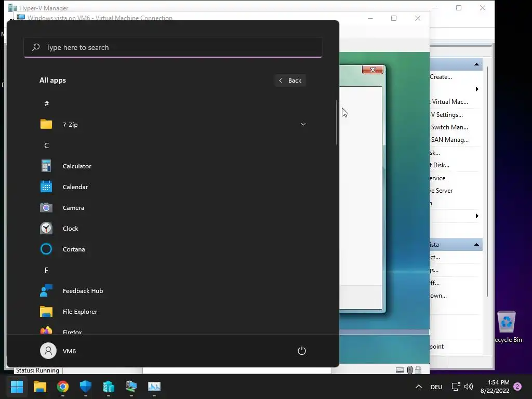
Task: Open volume control tray icon
Action: tap(469, 387)
